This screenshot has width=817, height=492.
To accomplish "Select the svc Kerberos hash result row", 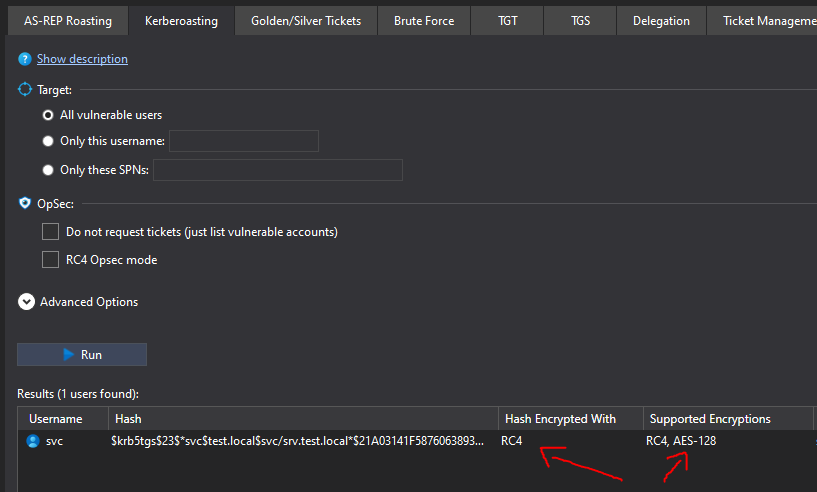I will pos(300,441).
